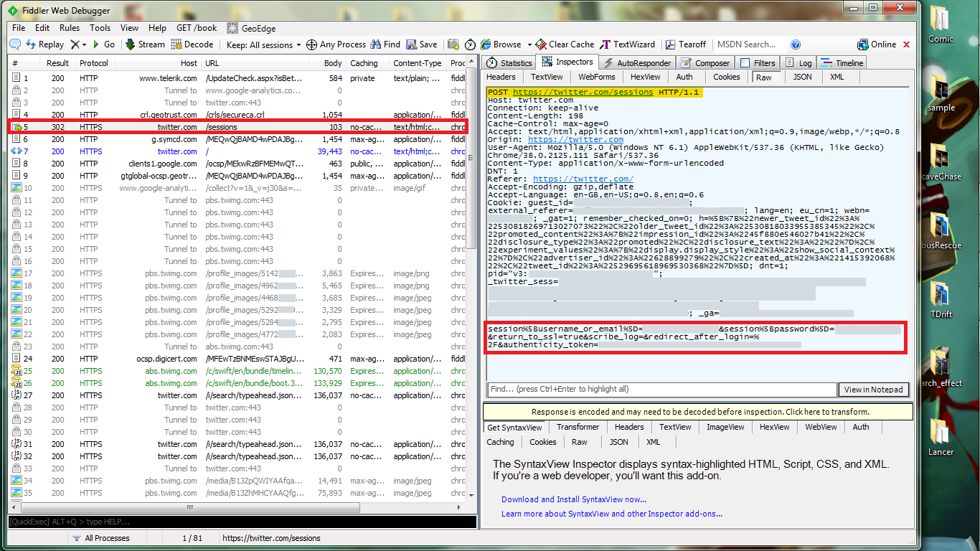
Task: Sort sessions by Body column header
Action: tap(332, 63)
